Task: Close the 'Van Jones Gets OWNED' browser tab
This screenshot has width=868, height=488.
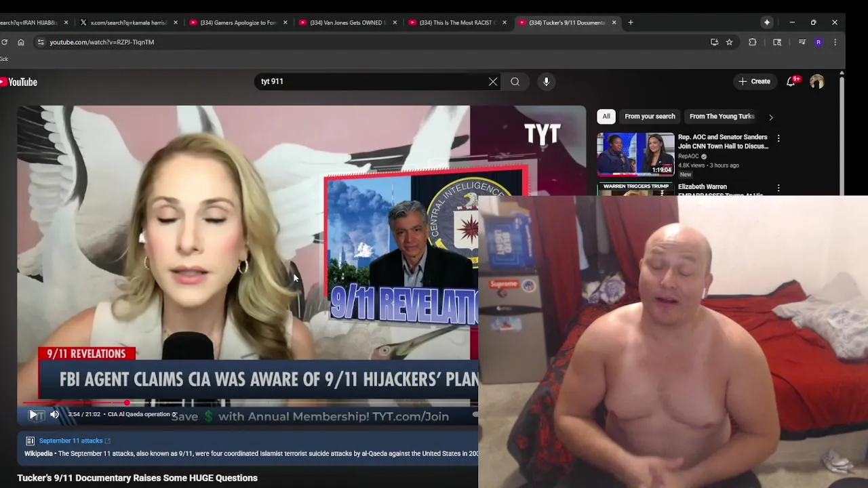Action: click(395, 22)
